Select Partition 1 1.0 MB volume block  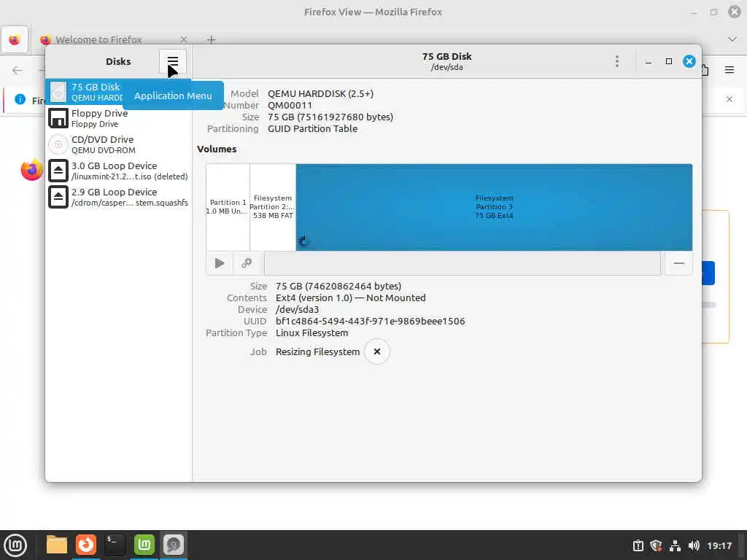click(228, 207)
